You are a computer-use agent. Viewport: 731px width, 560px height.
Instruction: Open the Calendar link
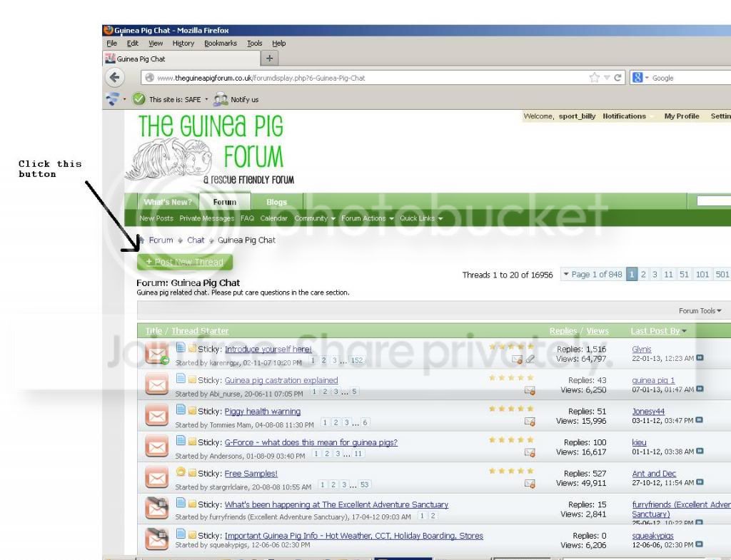click(x=273, y=218)
